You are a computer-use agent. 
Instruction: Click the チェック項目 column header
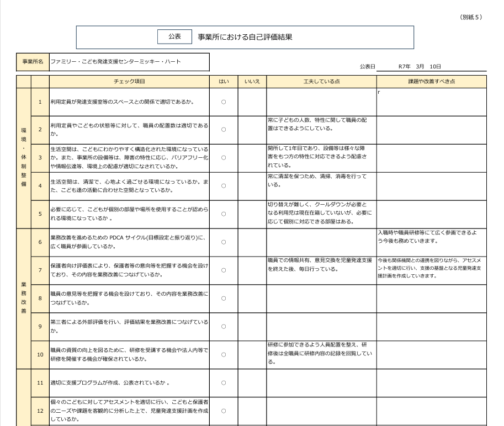click(129, 82)
